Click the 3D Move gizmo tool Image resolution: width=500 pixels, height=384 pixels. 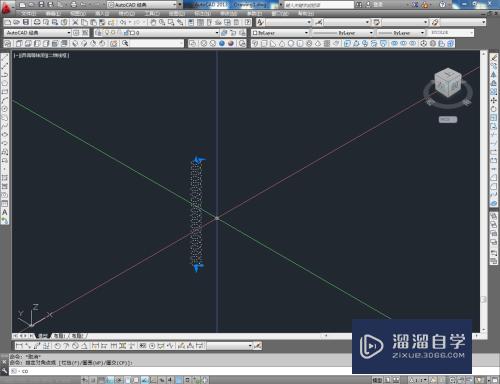(x=423, y=43)
